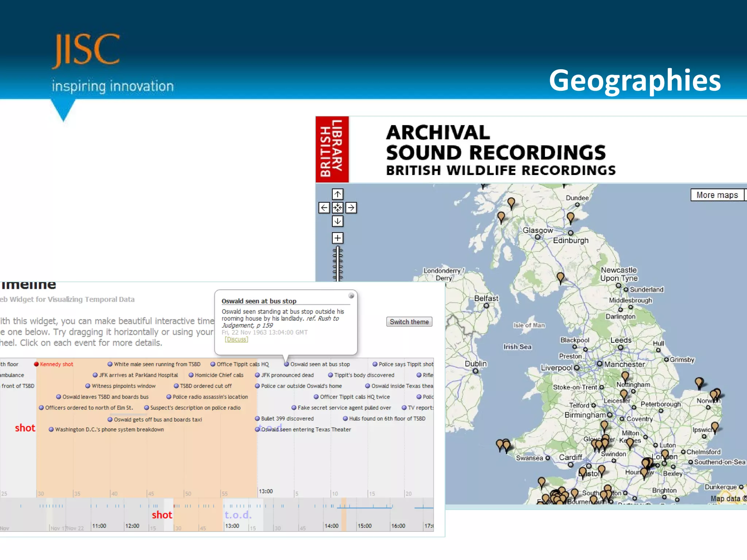The height and width of the screenshot is (560, 747).
Task: Click Oswald seen at bus stop event
Action: point(320,364)
